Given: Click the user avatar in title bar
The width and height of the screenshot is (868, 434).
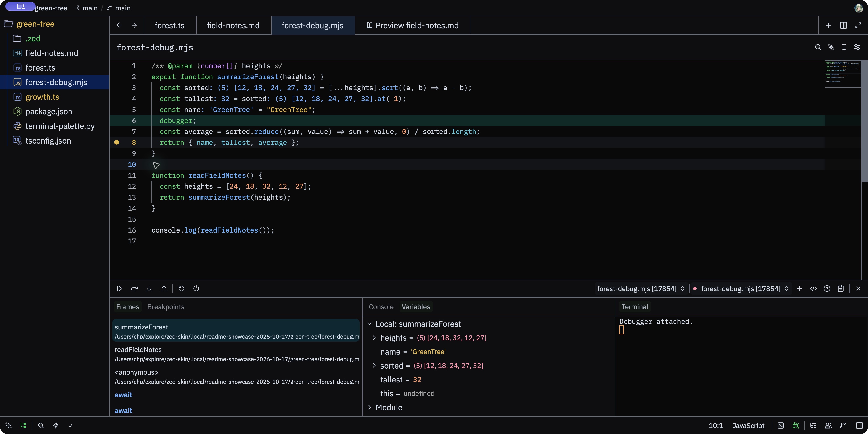Looking at the screenshot, I should pos(858,8).
